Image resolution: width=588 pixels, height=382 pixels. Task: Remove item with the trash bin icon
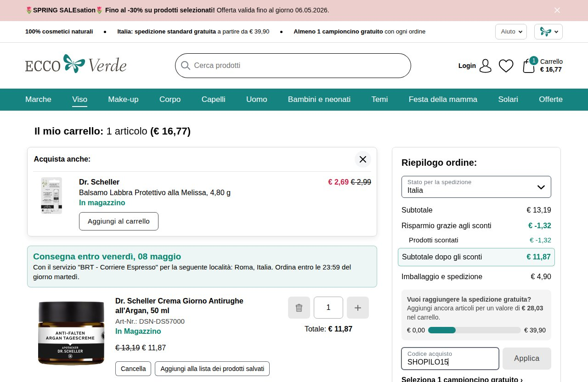299,308
